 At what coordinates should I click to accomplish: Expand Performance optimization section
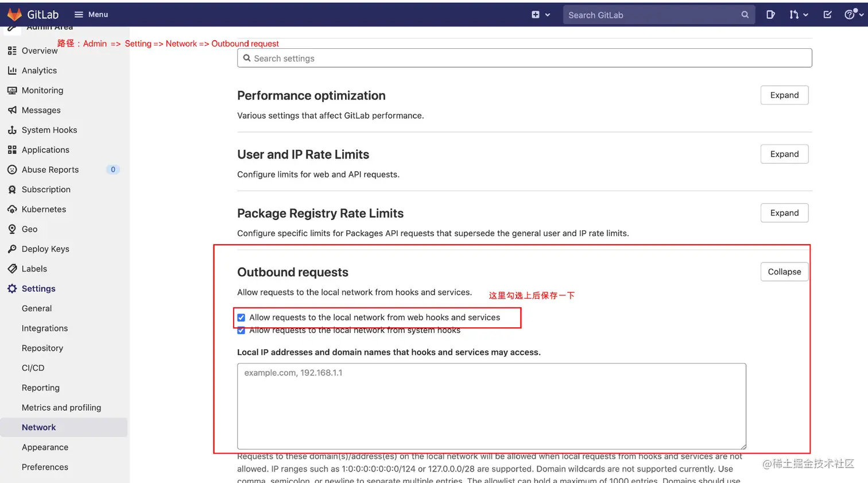coord(784,95)
